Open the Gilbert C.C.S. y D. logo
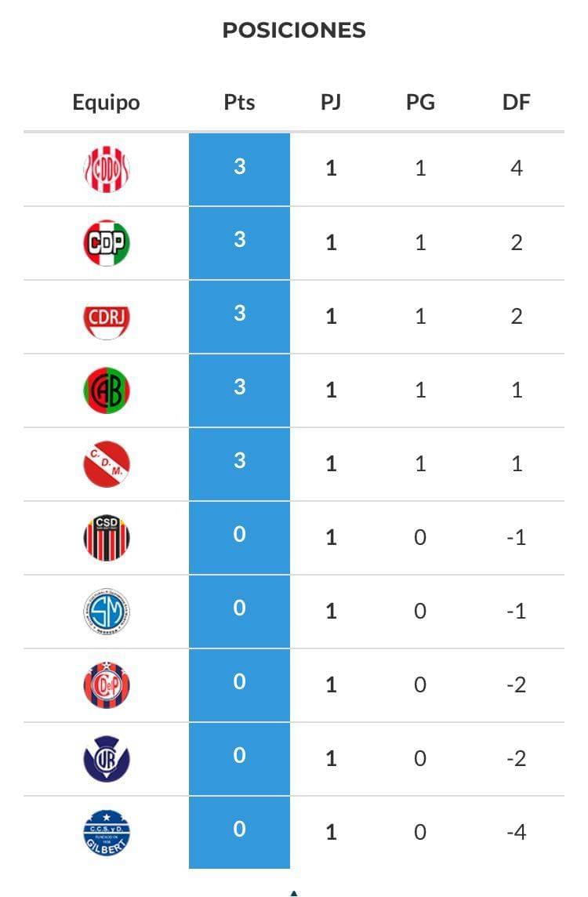This screenshot has width=588, height=897. tap(107, 833)
